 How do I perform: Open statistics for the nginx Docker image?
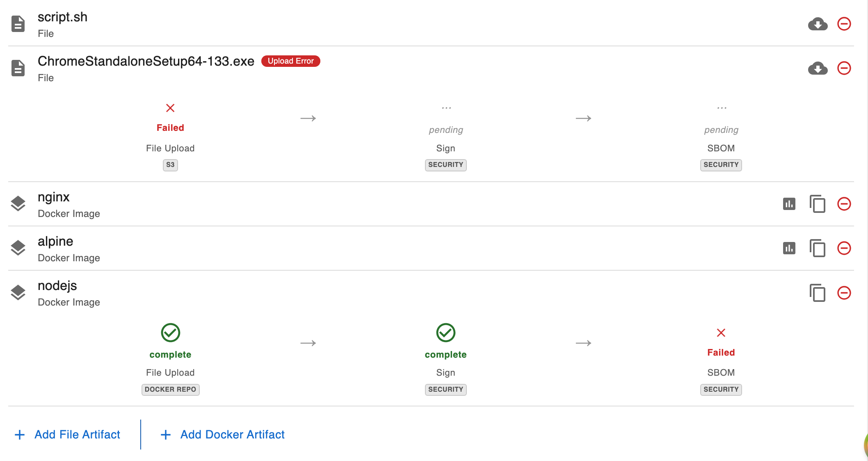pyautogui.click(x=790, y=204)
